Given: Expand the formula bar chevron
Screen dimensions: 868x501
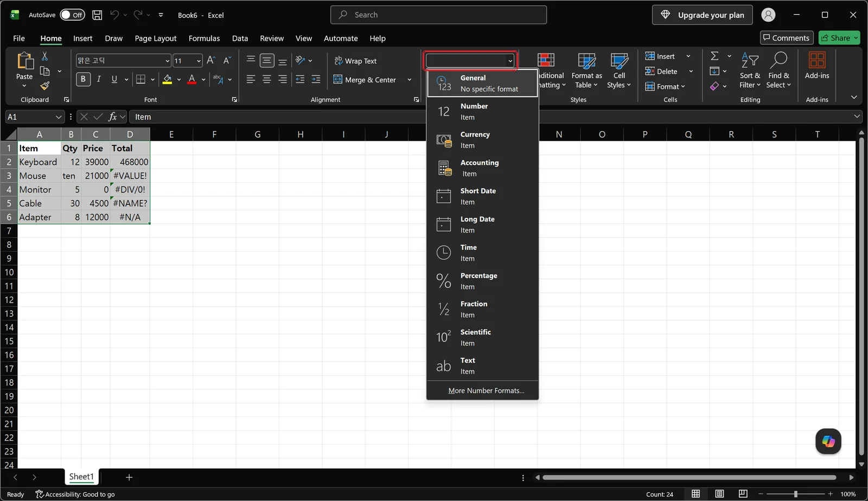Looking at the screenshot, I should 857,117.
